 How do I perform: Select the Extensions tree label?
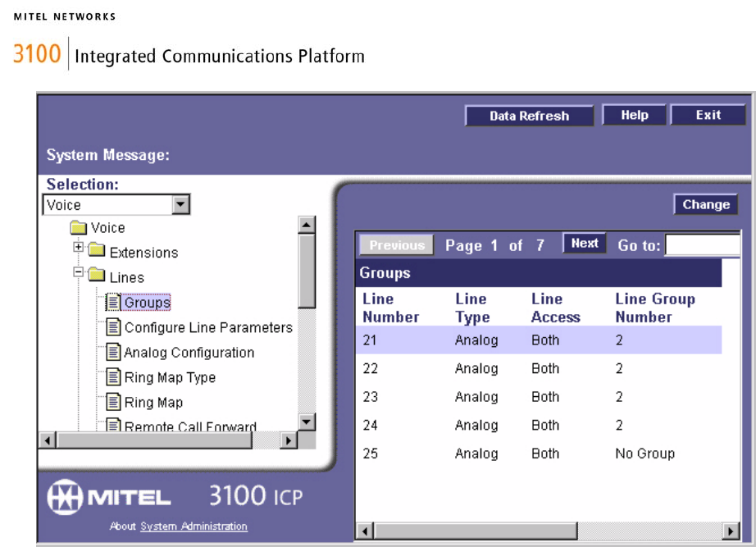pos(143,253)
